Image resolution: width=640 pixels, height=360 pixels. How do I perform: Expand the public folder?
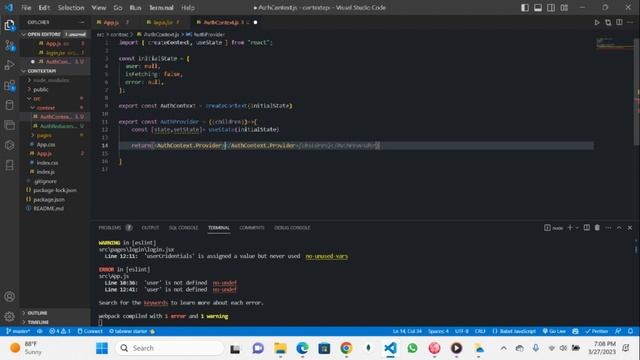point(40,89)
